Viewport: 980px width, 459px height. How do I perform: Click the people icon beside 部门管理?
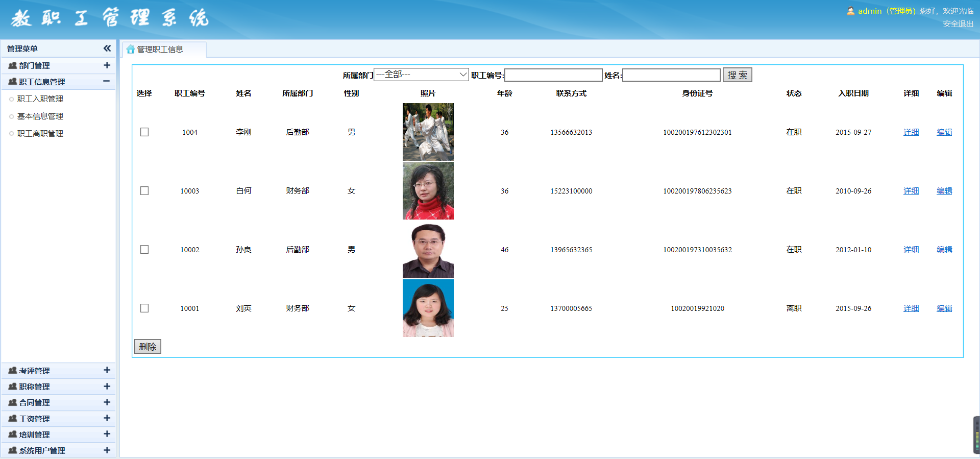13,65
